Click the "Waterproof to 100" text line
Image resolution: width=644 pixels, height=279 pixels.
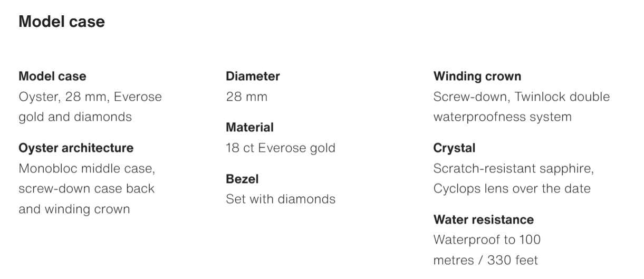pyautogui.click(x=487, y=240)
